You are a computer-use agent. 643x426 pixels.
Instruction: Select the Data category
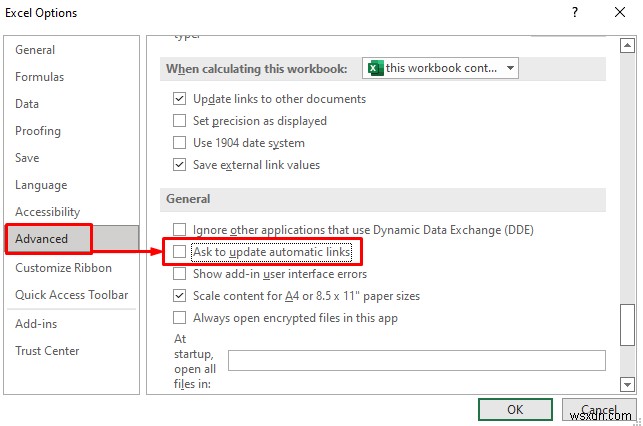pos(27,104)
